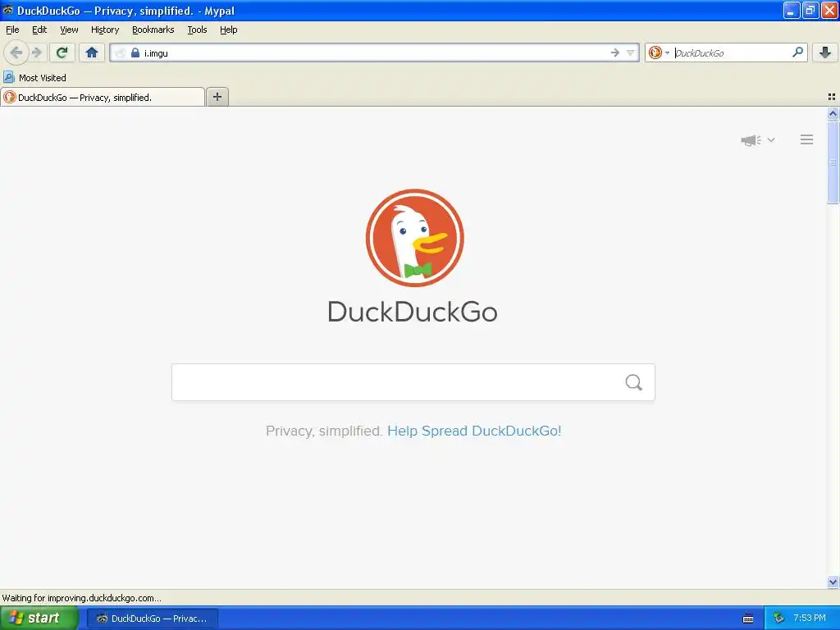
Task: Click the network tray icon beside the clock
Action: (779, 619)
